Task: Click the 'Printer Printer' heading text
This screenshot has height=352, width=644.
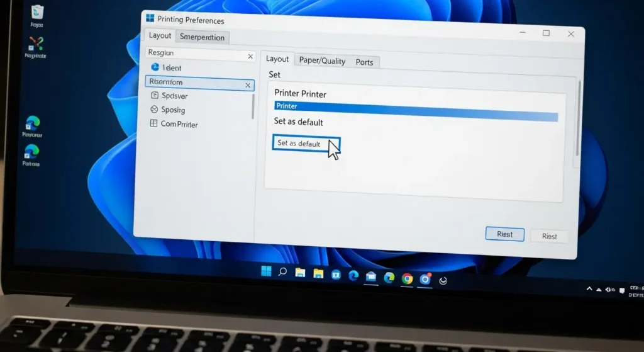Action: click(x=300, y=94)
